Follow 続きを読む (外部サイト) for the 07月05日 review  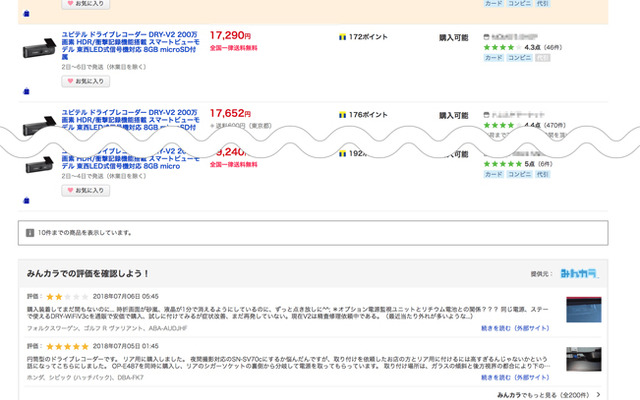[x=515, y=378]
